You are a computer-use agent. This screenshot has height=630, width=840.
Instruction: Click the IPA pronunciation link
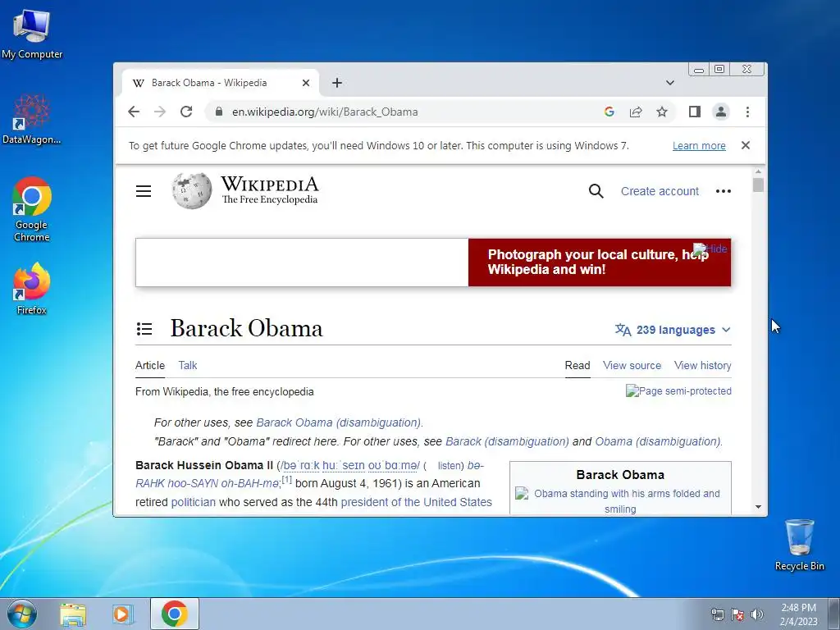[350, 466]
